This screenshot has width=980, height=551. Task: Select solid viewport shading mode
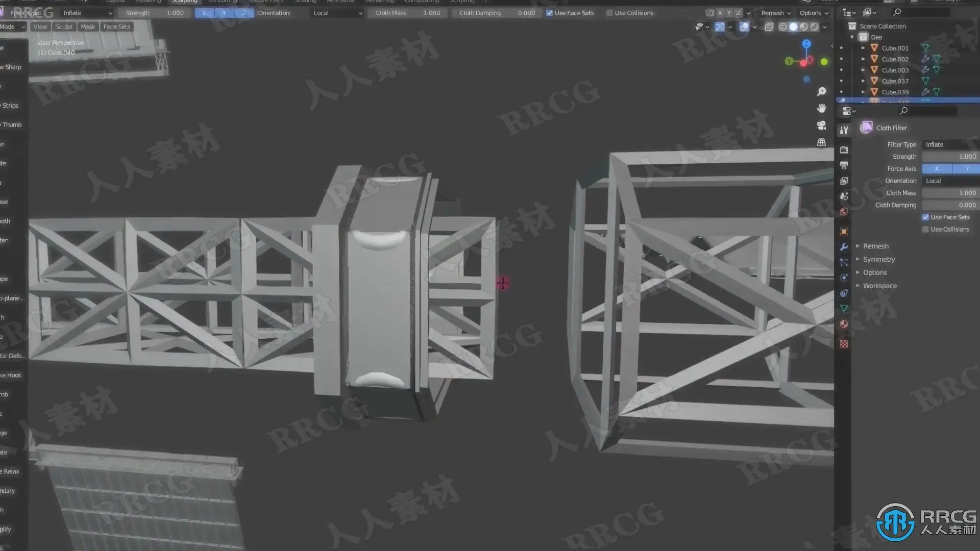793,27
